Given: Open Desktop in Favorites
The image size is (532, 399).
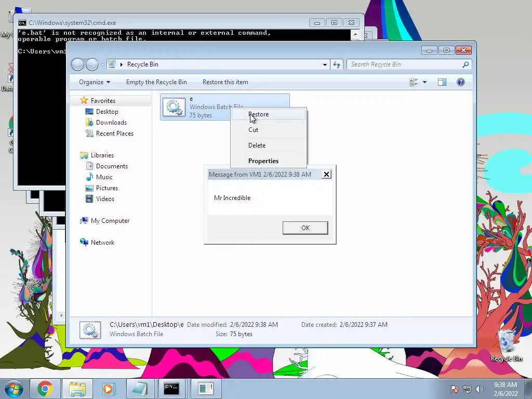Looking at the screenshot, I should (107, 112).
